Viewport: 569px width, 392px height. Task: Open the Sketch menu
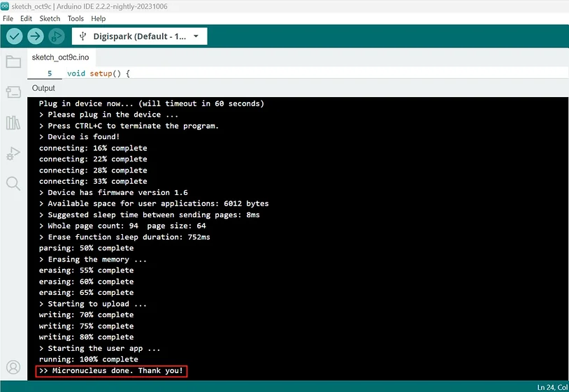click(x=50, y=18)
